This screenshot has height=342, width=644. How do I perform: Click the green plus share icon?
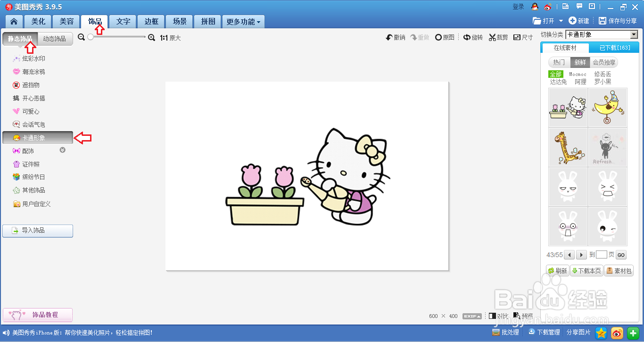[633, 333]
